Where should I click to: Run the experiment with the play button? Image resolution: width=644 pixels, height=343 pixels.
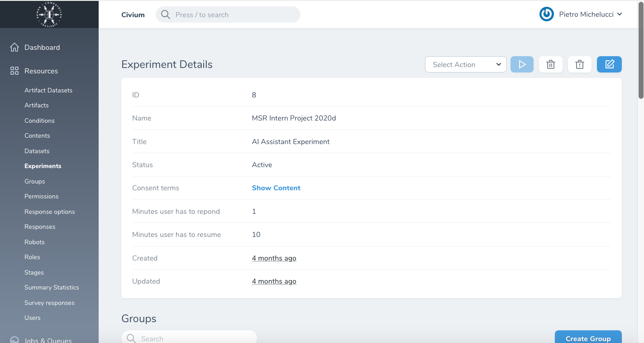[x=522, y=64]
